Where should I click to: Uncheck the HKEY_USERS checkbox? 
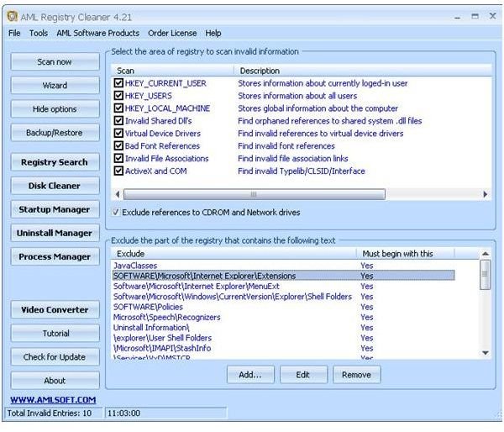(118, 96)
